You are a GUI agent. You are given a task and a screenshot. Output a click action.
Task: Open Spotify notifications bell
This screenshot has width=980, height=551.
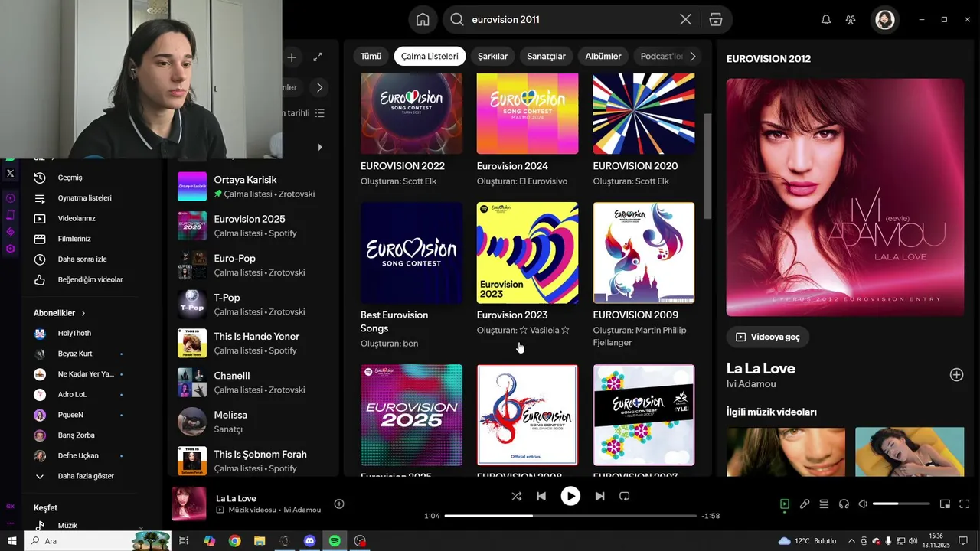click(x=826, y=20)
